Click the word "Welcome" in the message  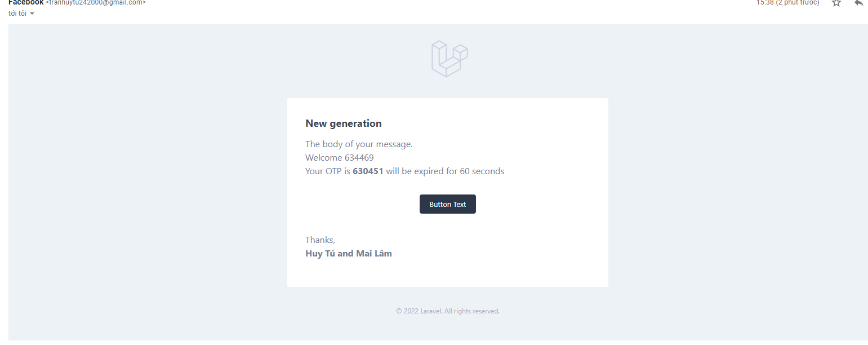tap(324, 158)
